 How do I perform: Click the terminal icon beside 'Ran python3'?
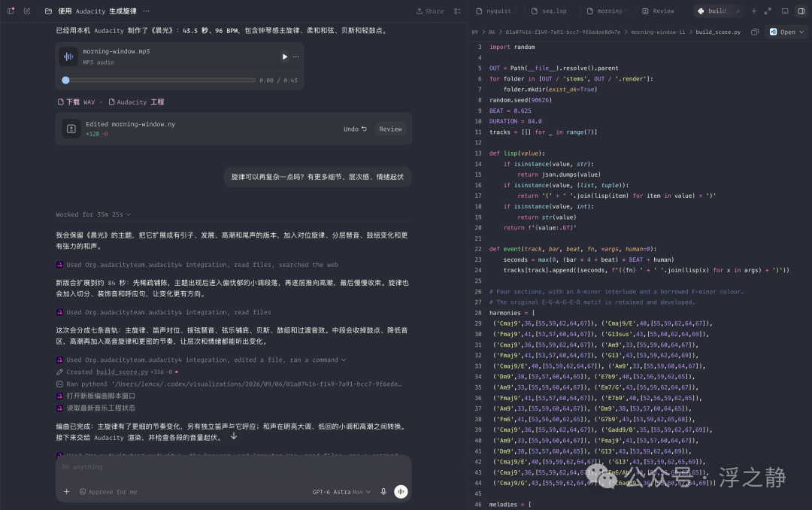tap(59, 384)
